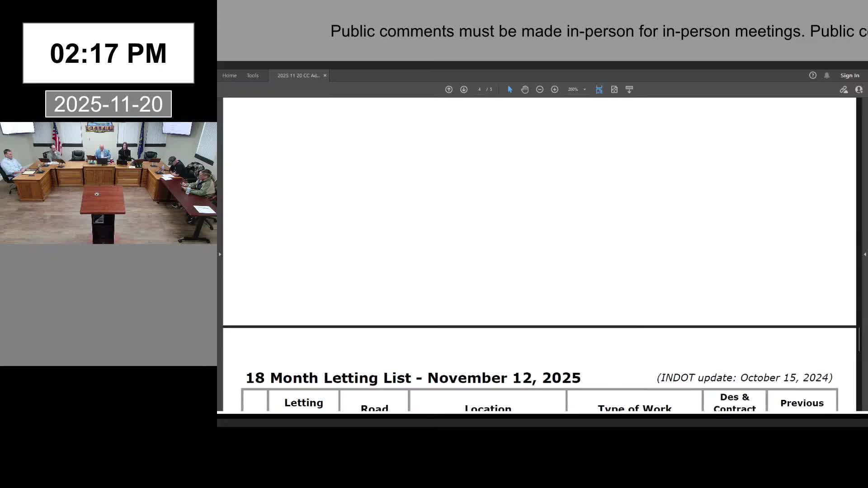
Task: Edit the current page number field
Action: pos(480,89)
